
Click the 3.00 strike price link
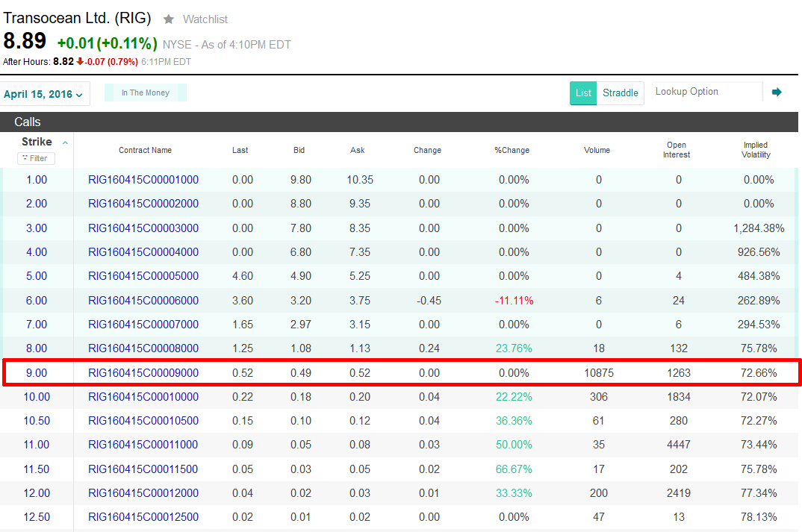pos(37,228)
